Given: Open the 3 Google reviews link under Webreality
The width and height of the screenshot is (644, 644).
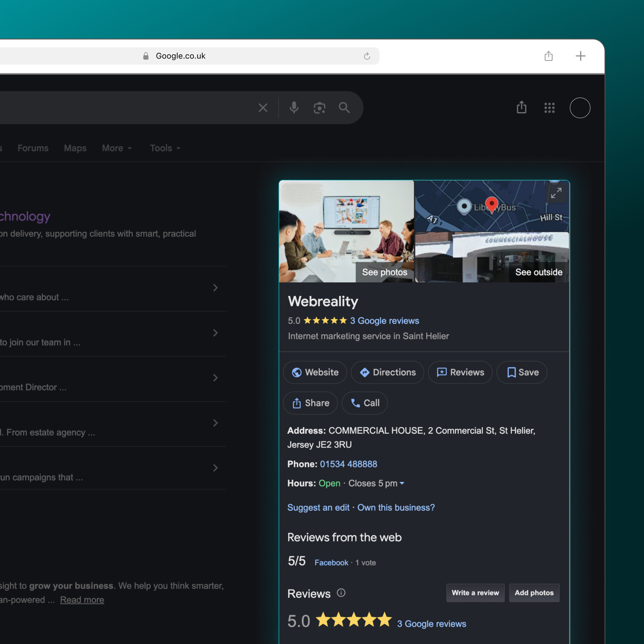Looking at the screenshot, I should click(385, 321).
